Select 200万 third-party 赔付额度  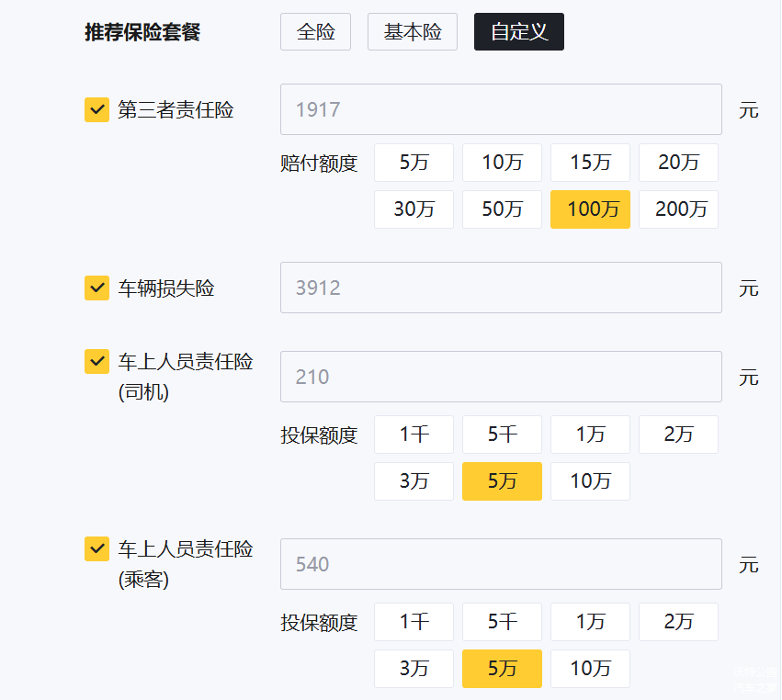click(678, 209)
